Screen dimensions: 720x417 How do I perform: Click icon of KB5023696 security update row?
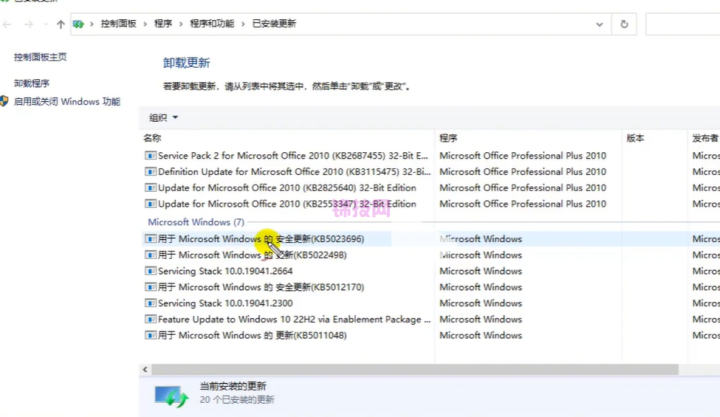[x=150, y=239]
